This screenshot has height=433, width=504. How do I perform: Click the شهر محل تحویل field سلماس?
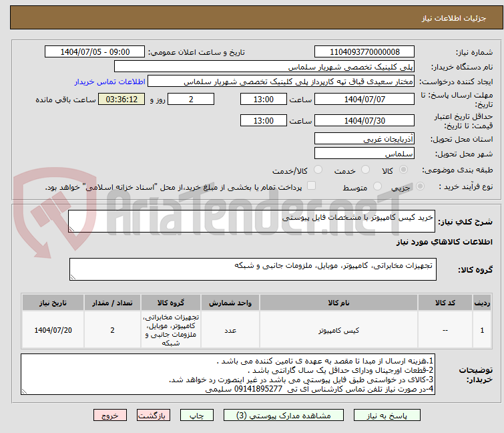364,153
